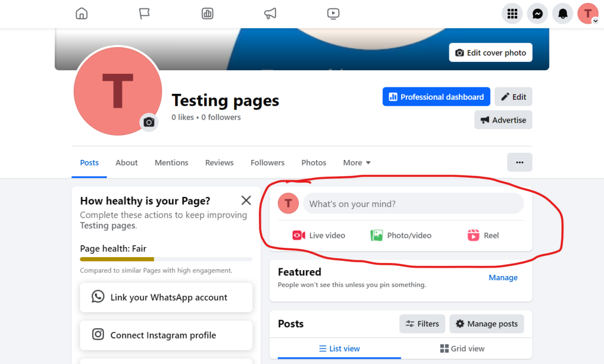604x364 pixels.
Task: Click the Page health progress bar
Action: (x=166, y=259)
